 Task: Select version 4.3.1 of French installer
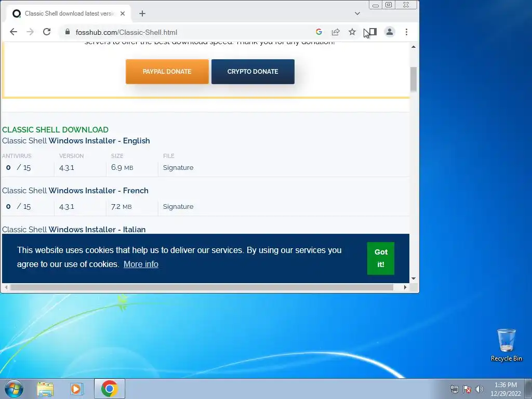coord(66,207)
